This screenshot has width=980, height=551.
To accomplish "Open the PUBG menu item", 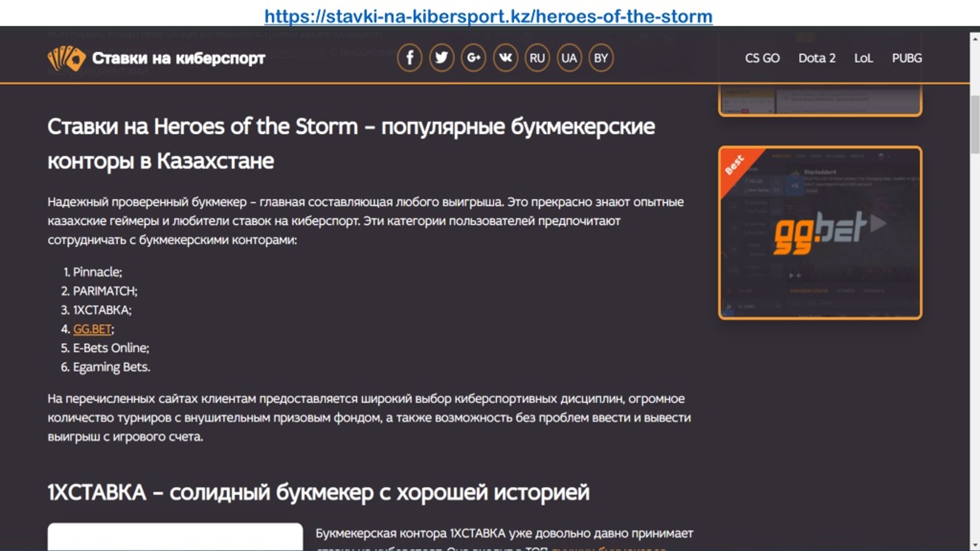I will tap(907, 58).
